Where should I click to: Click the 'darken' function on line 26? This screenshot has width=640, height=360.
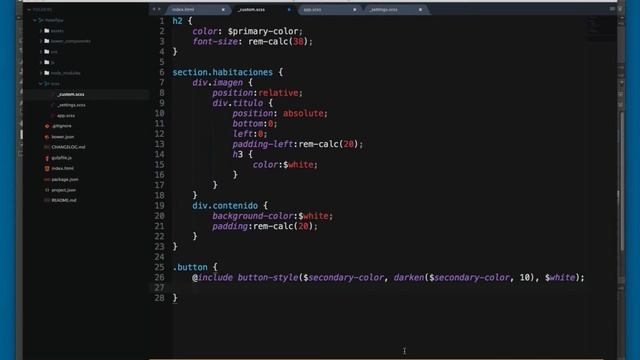tap(409, 278)
